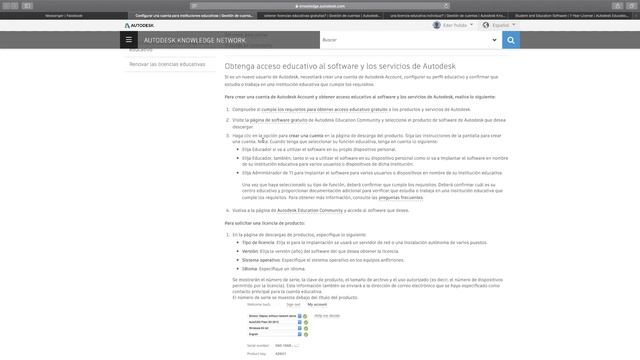640x360 pixels.
Task: Select the Configurar una cuenta para instituciones tab
Action: tap(193, 16)
